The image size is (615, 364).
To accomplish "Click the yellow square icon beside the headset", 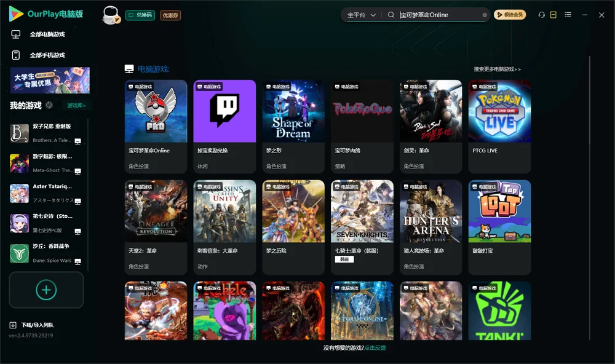I will (553, 15).
